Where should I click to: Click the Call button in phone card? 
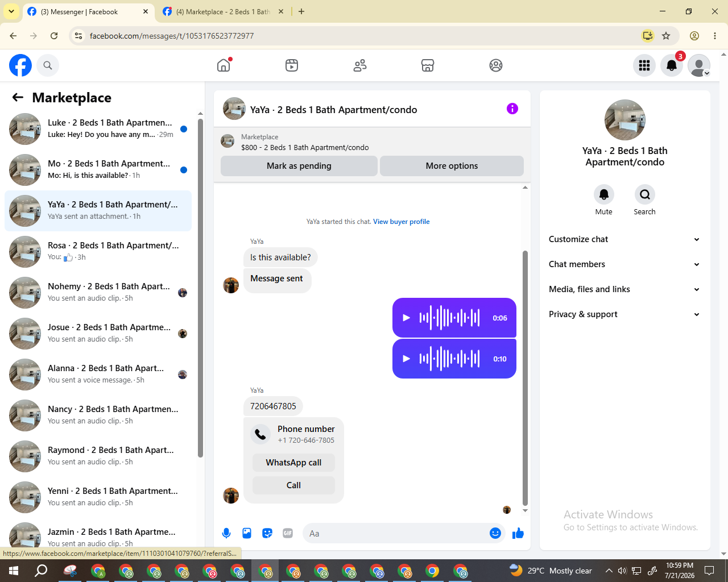click(293, 485)
